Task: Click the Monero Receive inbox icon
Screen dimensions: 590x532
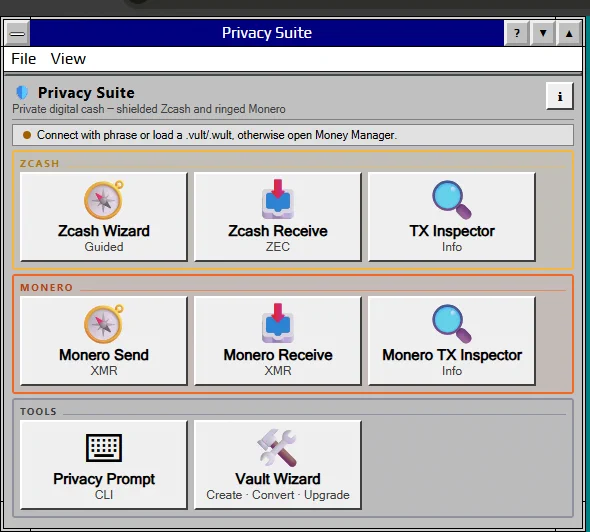Action: click(x=278, y=323)
